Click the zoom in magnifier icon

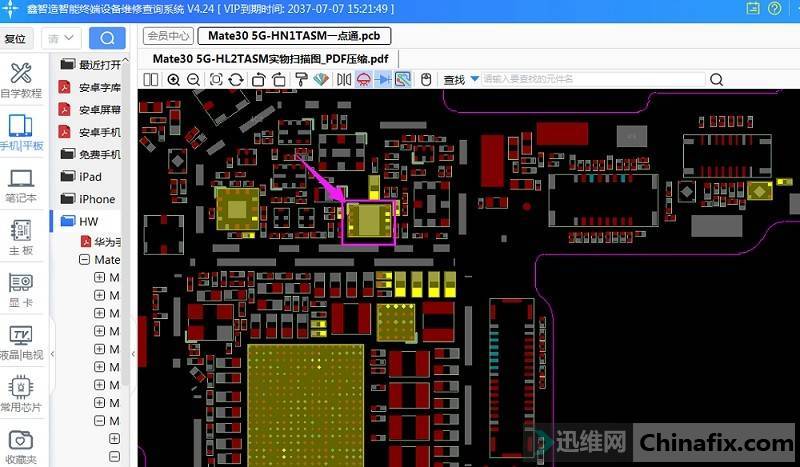pyautogui.click(x=173, y=80)
